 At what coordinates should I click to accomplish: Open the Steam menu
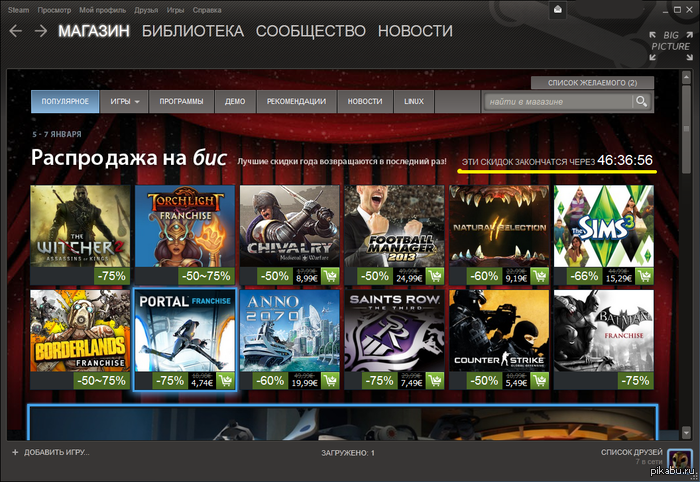point(18,10)
